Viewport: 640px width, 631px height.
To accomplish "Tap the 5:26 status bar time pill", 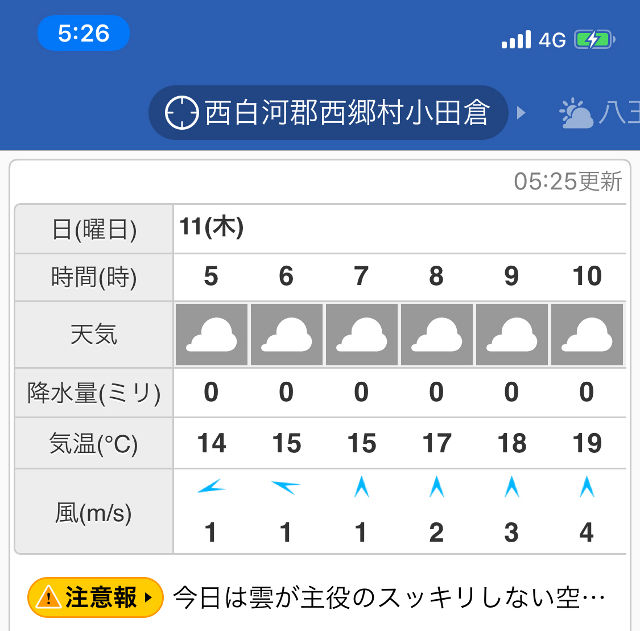I will click(x=84, y=33).
